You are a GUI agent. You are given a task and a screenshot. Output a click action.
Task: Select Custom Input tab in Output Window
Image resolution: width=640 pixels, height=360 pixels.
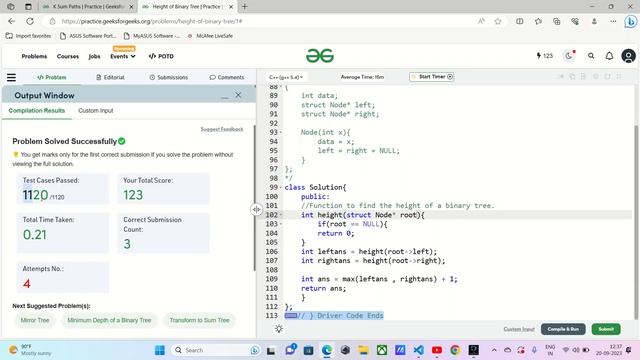[x=96, y=111]
